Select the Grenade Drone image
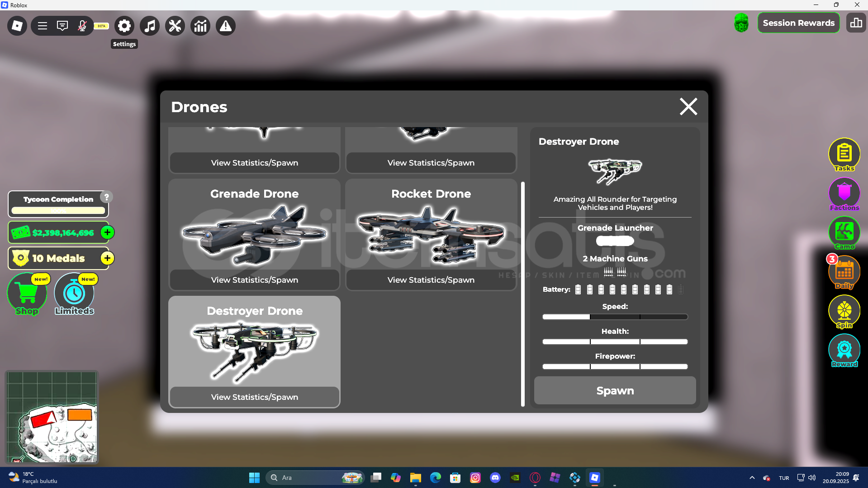The image size is (868, 488). 254,235
